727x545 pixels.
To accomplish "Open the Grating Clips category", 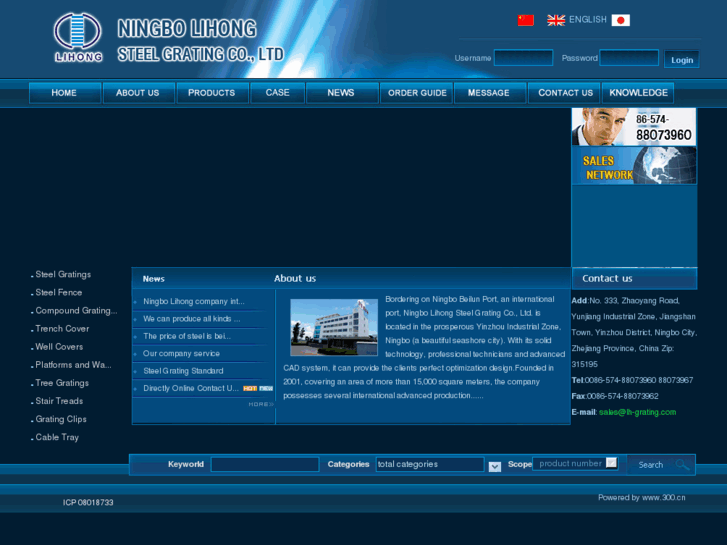I will tap(61, 419).
